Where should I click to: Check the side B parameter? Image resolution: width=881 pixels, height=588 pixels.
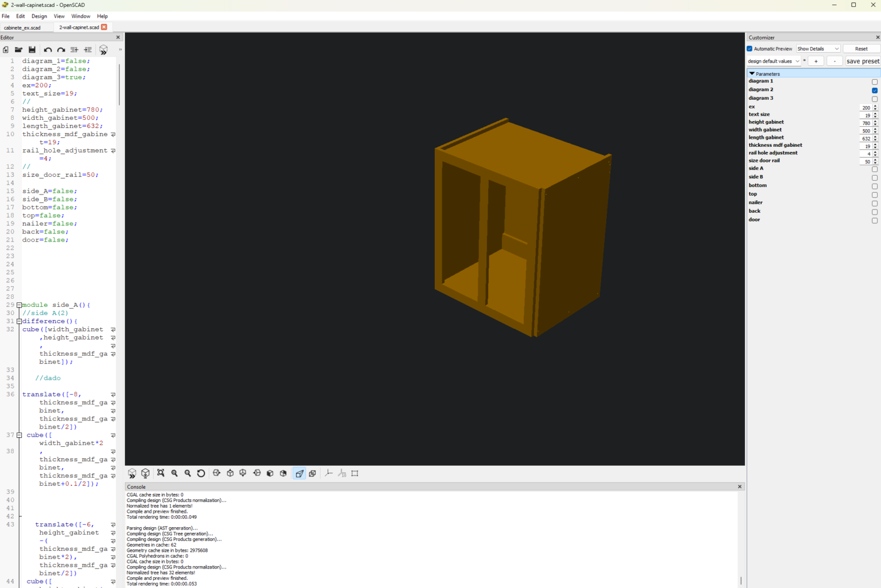point(875,178)
